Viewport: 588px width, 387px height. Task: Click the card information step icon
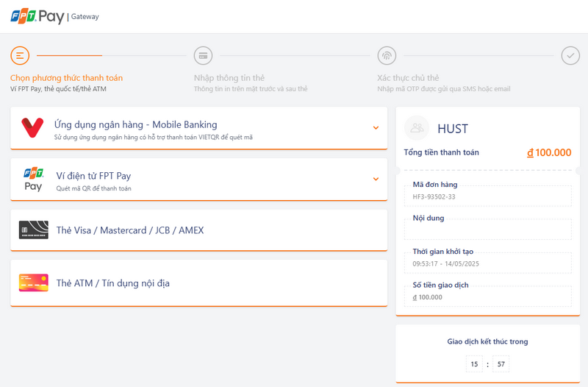tap(203, 55)
